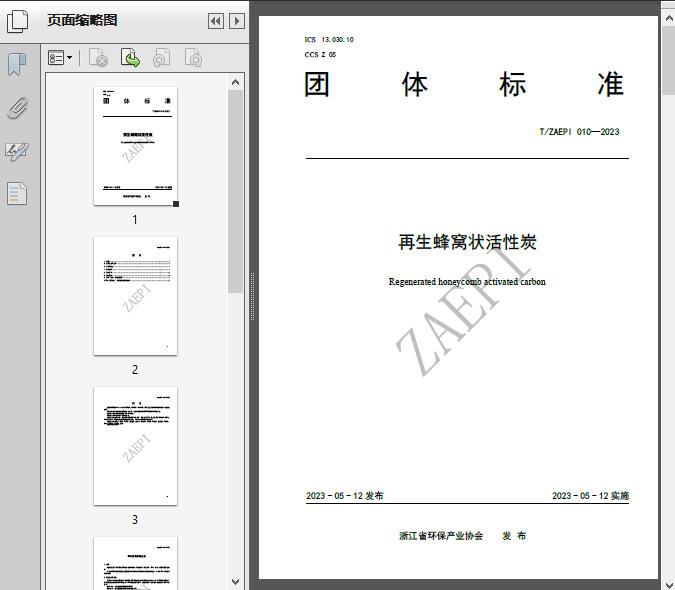
Task: Click page number label '3'
Action: 135,520
